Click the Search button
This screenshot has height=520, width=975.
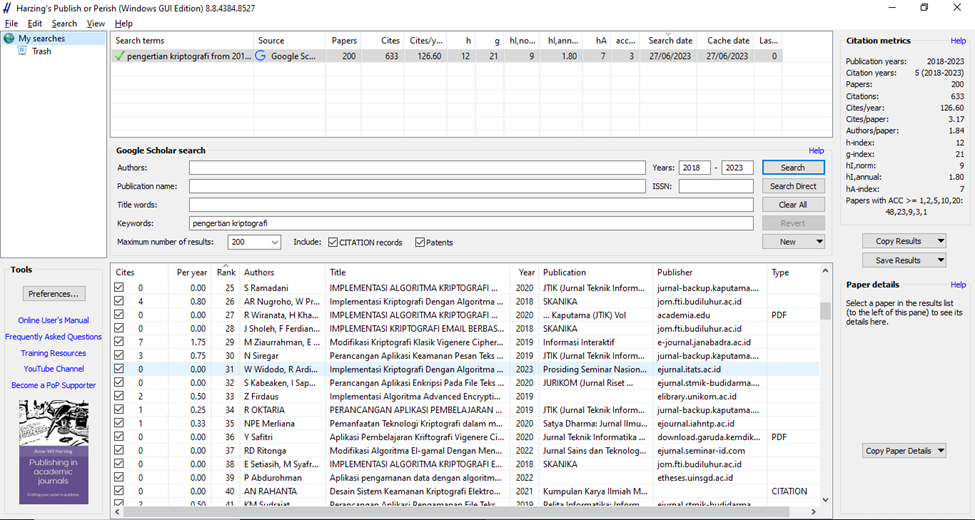[793, 167]
